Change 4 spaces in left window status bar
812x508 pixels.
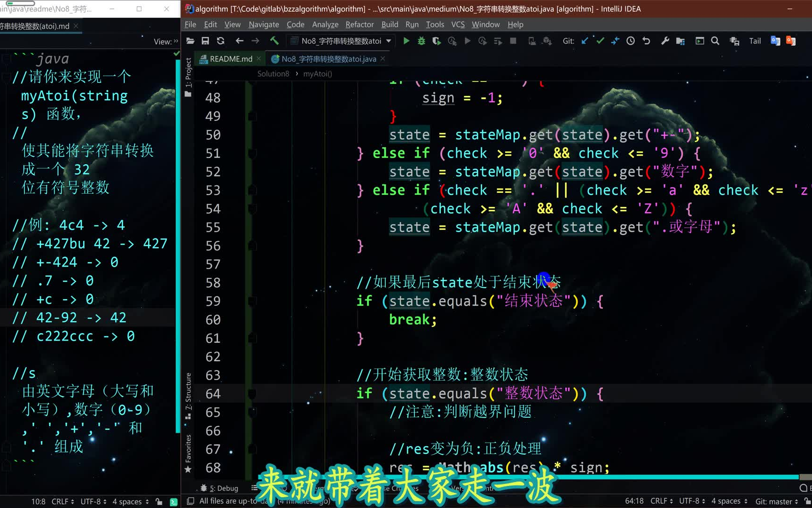point(131,502)
